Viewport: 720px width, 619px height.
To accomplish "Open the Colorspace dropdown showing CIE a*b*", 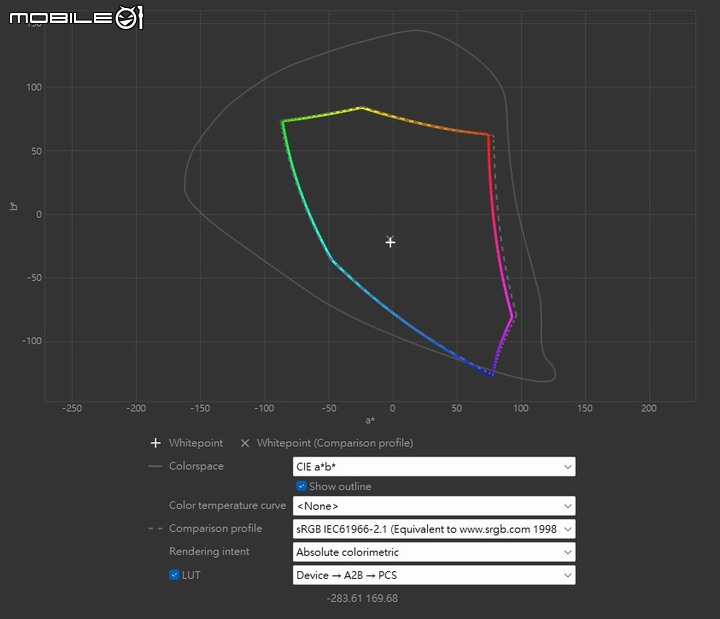I will pyautogui.click(x=433, y=467).
